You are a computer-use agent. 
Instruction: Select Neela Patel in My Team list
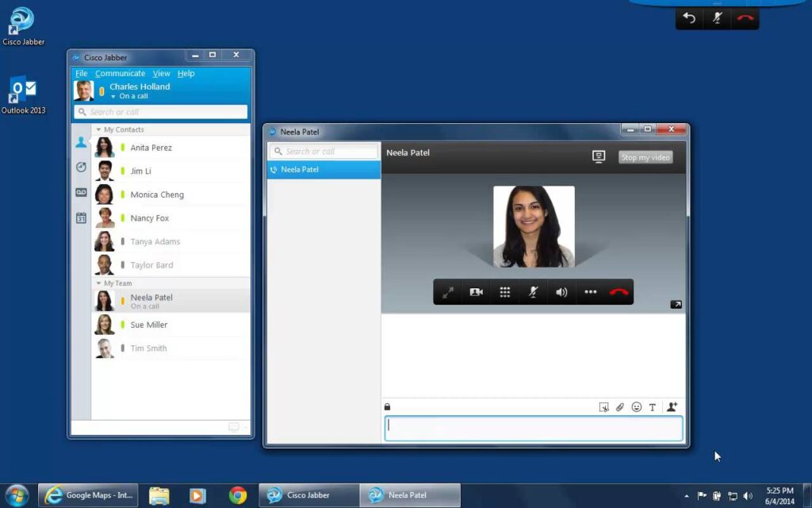171,301
